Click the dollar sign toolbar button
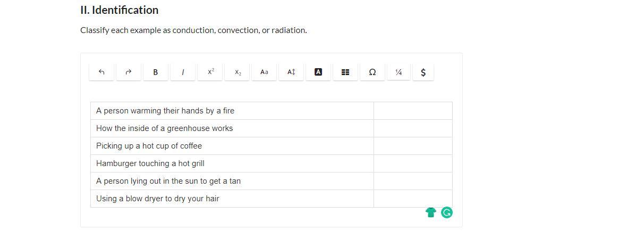The width and height of the screenshot is (644, 238). click(423, 72)
